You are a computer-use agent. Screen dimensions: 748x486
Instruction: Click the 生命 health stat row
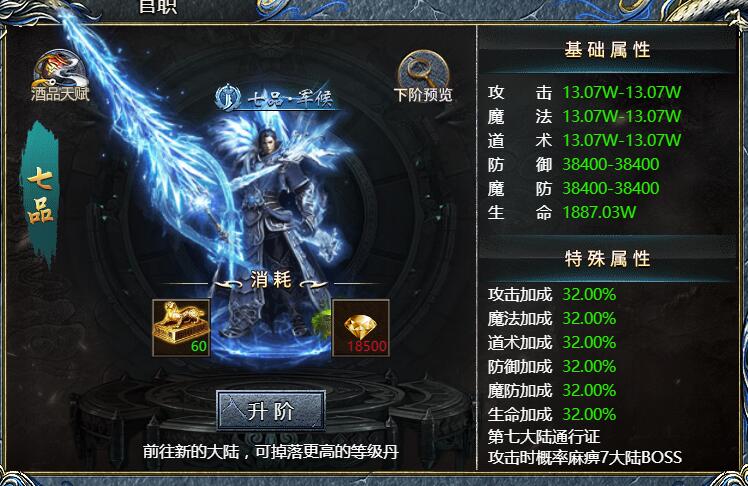tap(562, 212)
